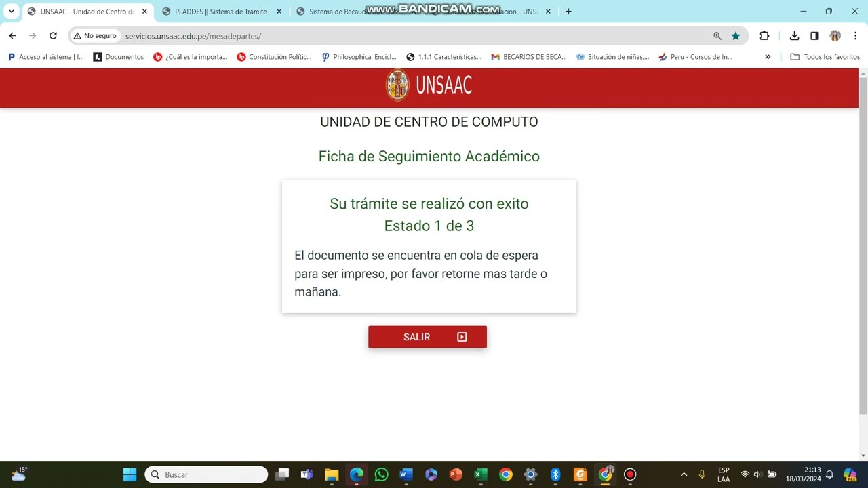
Task: Open a new browser tab
Action: (568, 12)
